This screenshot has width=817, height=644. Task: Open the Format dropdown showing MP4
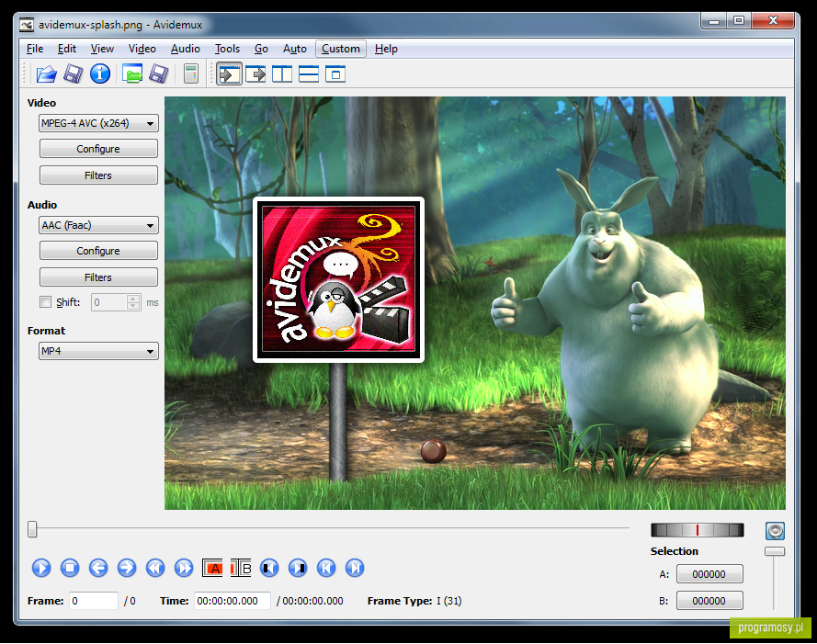click(x=98, y=351)
